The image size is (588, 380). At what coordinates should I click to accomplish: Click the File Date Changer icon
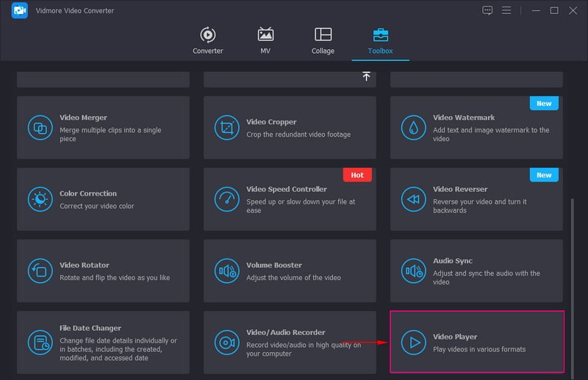click(x=40, y=343)
